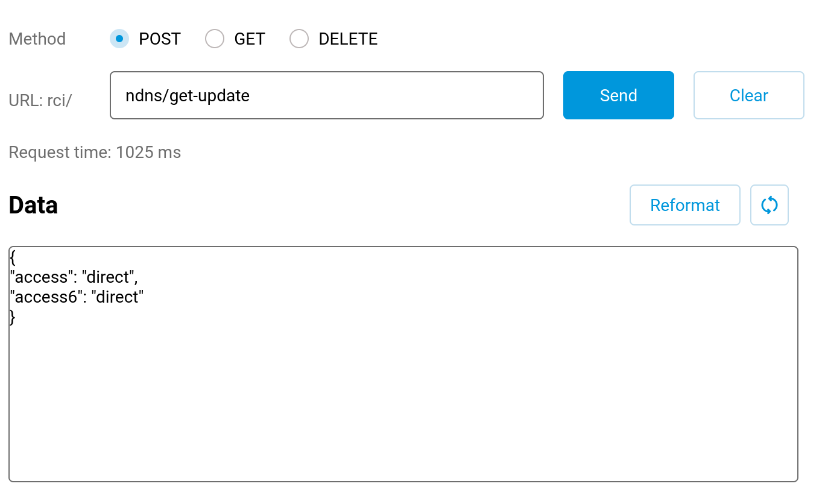Place cursor in the "access6": "direct" line
The width and height of the screenshot is (828, 504).
tap(77, 297)
